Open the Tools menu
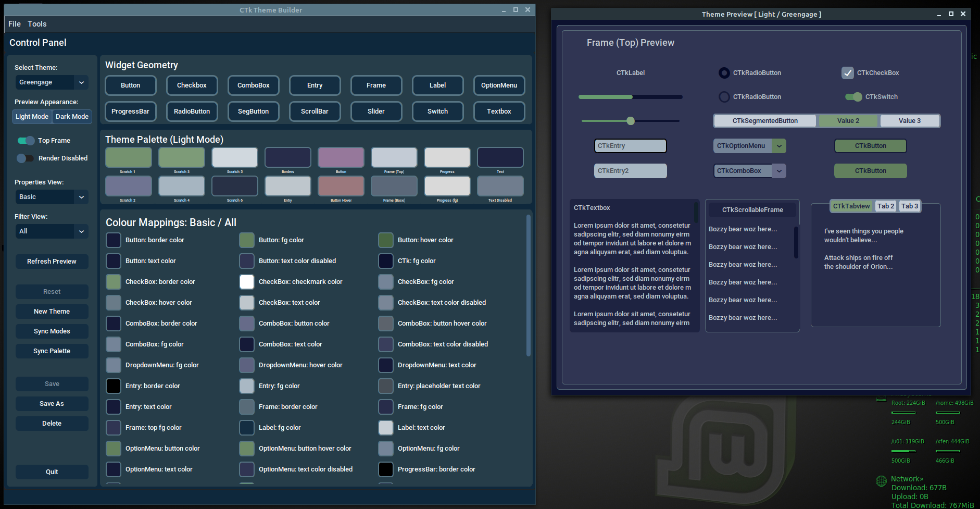 click(x=36, y=24)
